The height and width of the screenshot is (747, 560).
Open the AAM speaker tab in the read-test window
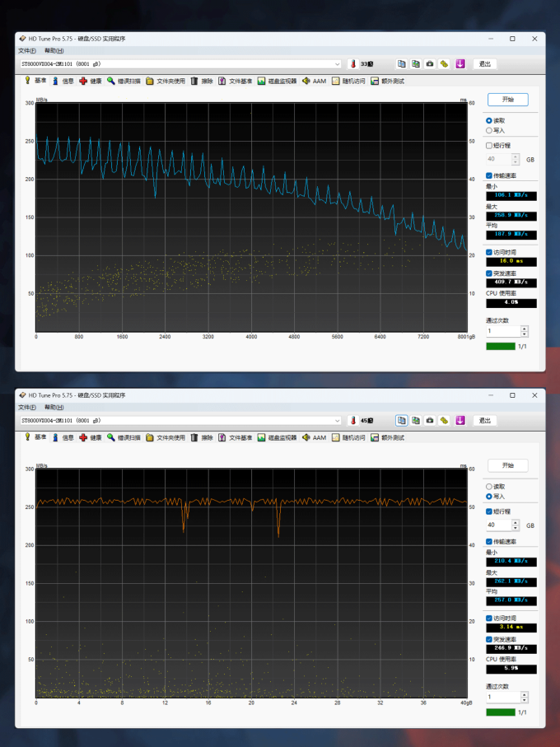pyautogui.click(x=315, y=81)
